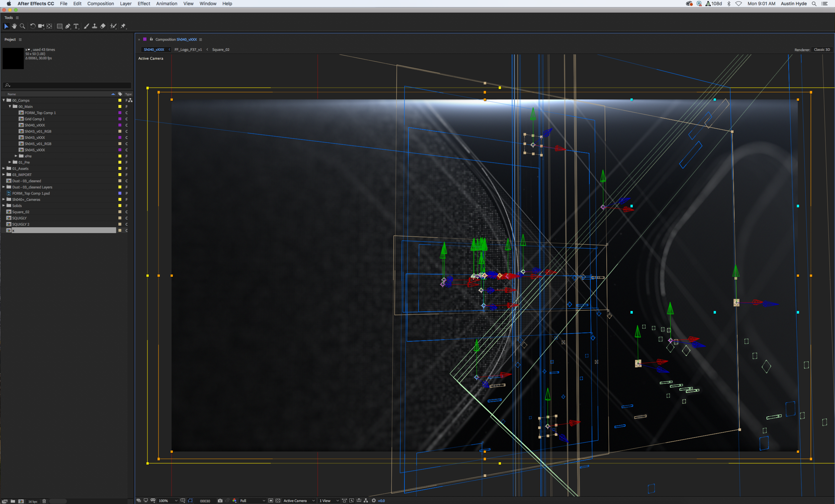The image size is (835, 504).
Task: Click the label color of Sh040_vXXX
Action: [x=120, y=125]
